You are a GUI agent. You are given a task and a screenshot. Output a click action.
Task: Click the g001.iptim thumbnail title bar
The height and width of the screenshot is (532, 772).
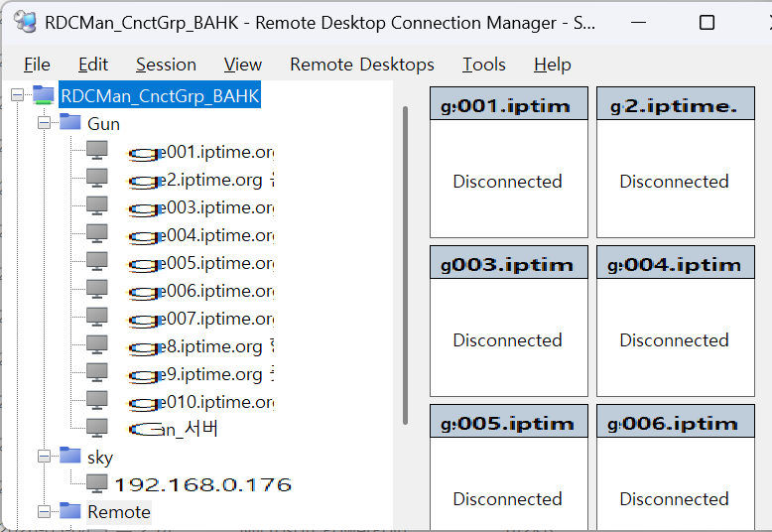509,103
